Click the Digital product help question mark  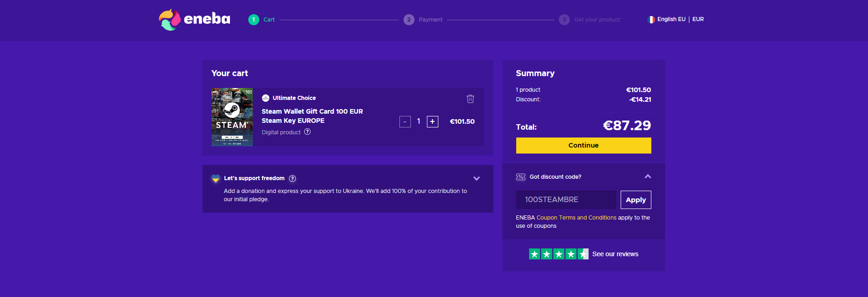(x=307, y=132)
